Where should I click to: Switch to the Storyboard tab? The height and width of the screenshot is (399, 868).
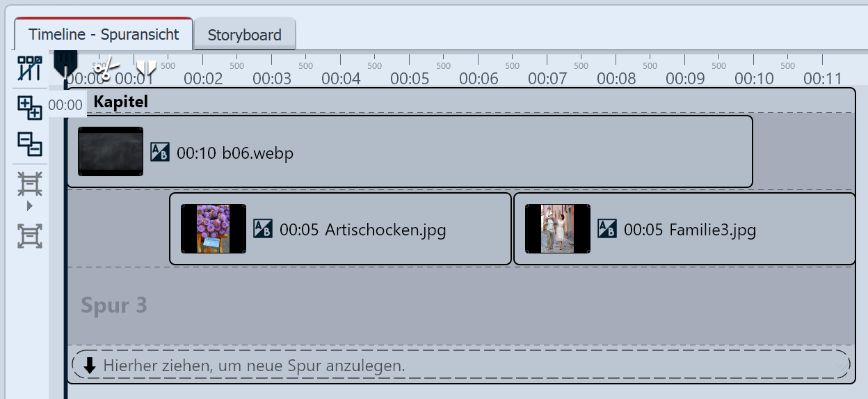(x=244, y=35)
